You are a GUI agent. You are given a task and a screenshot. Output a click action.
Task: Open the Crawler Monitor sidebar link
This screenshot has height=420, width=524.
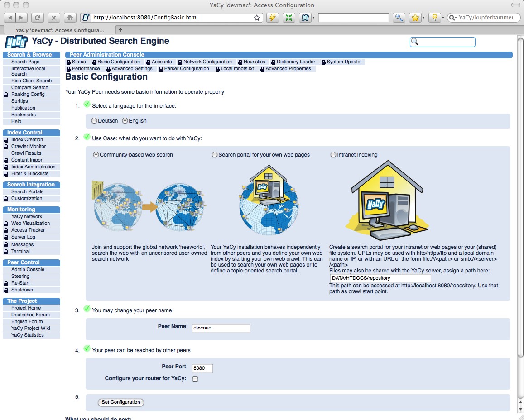point(29,146)
